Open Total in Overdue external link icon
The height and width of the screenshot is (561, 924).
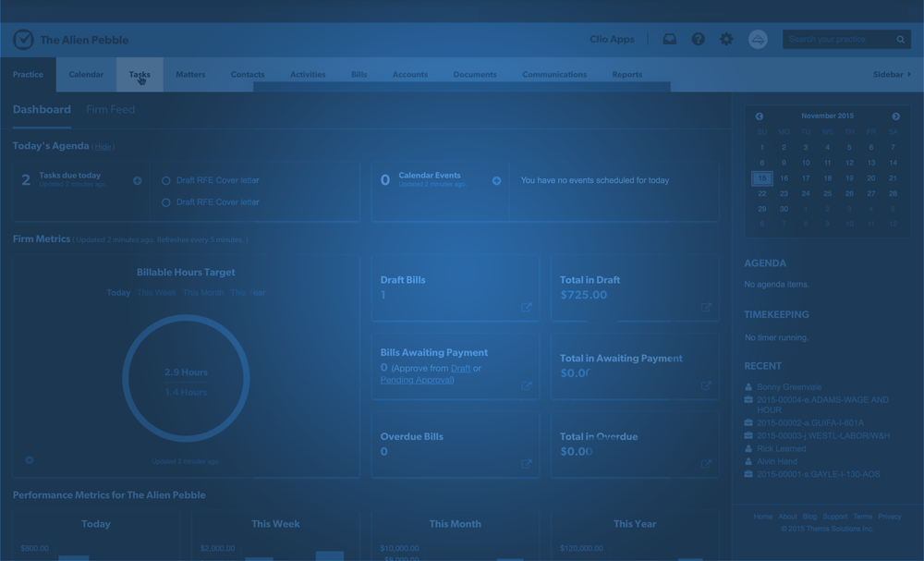706,464
